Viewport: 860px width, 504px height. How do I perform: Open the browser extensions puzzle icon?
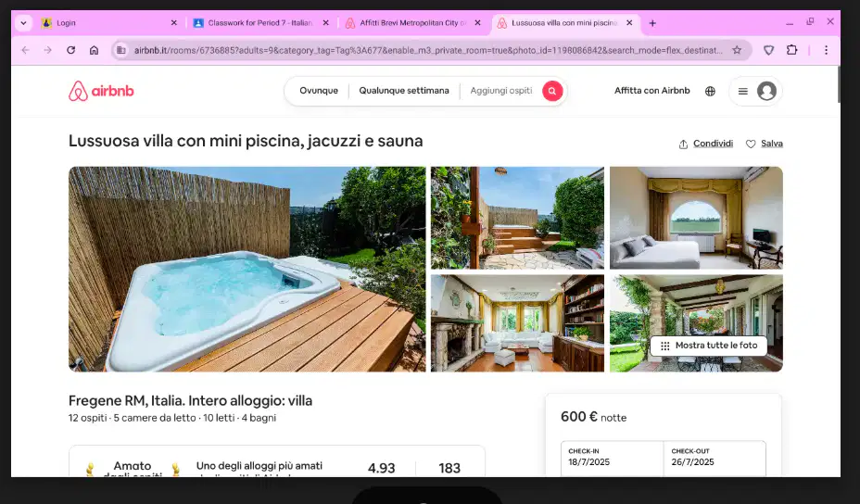click(791, 50)
